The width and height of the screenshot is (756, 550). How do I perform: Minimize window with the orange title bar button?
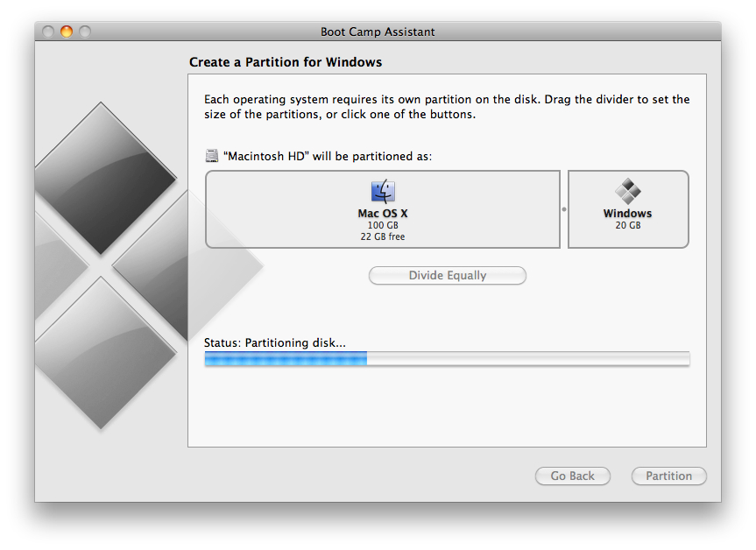[x=67, y=32]
